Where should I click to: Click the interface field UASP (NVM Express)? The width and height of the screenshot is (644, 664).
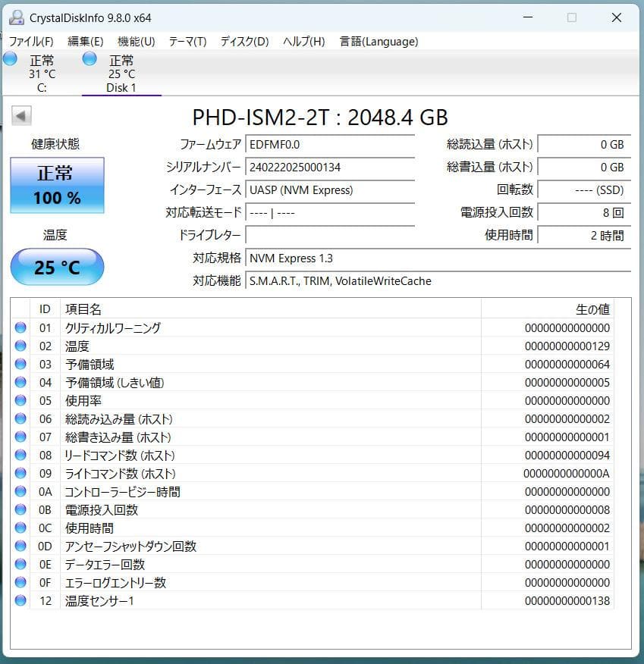(330, 189)
